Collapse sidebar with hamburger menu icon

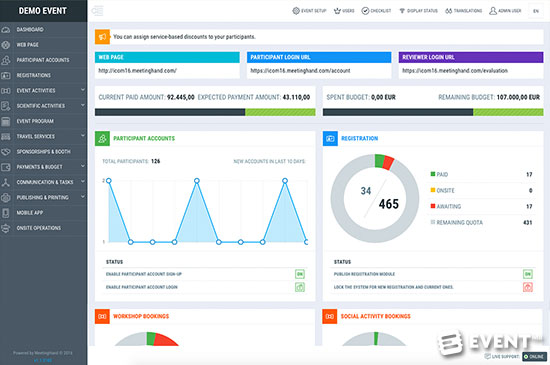click(x=98, y=11)
